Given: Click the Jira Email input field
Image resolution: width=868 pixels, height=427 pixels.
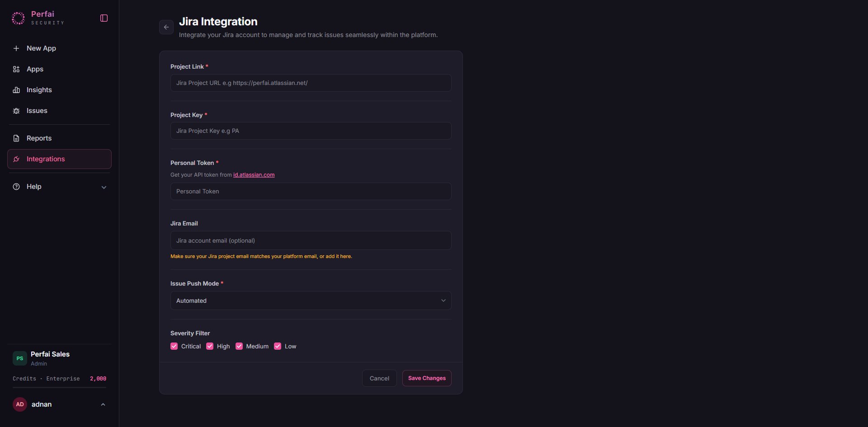Looking at the screenshot, I should [311, 240].
